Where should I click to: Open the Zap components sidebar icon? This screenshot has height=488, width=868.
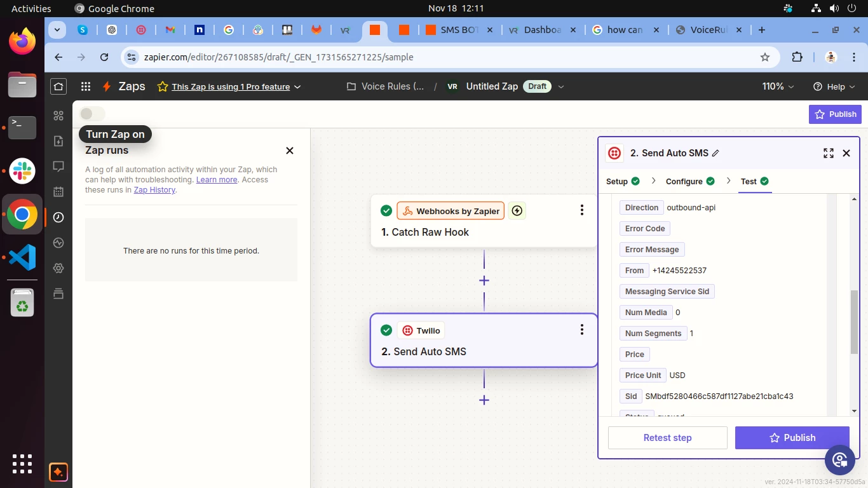[x=58, y=116]
